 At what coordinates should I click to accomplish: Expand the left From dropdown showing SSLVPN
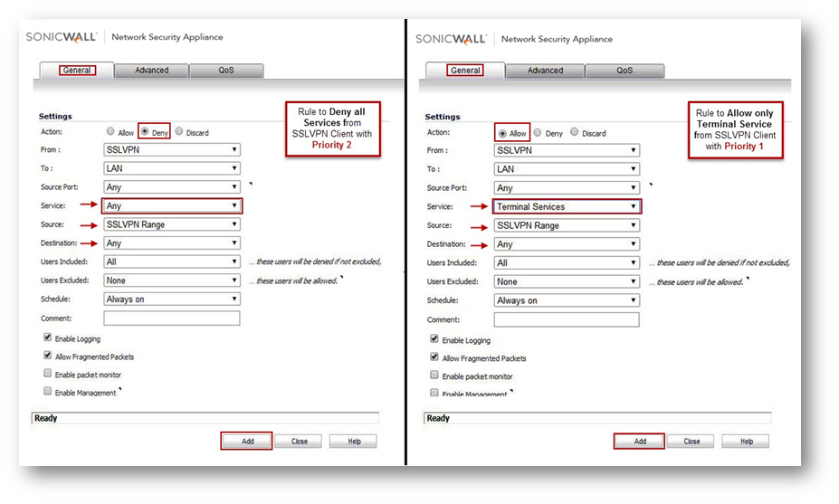point(172,149)
